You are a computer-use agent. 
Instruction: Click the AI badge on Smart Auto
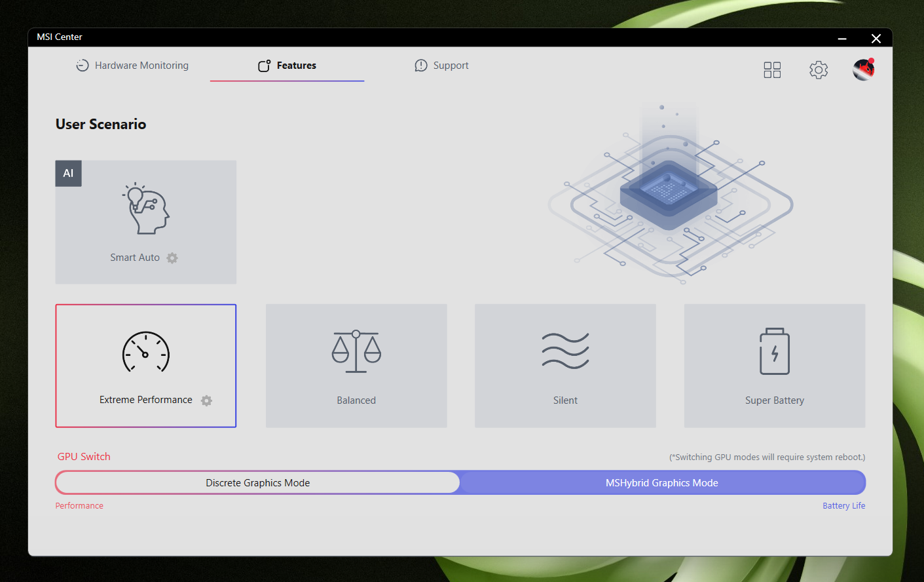click(x=69, y=174)
